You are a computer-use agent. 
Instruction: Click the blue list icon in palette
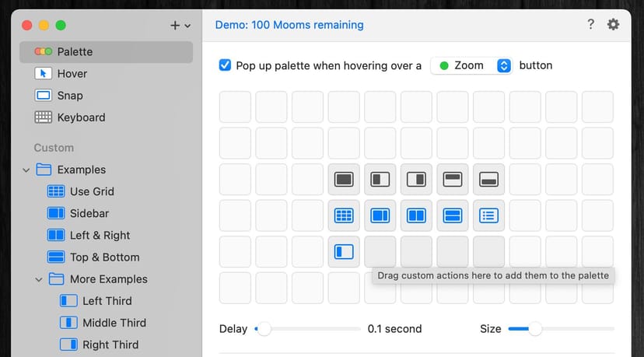click(488, 215)
